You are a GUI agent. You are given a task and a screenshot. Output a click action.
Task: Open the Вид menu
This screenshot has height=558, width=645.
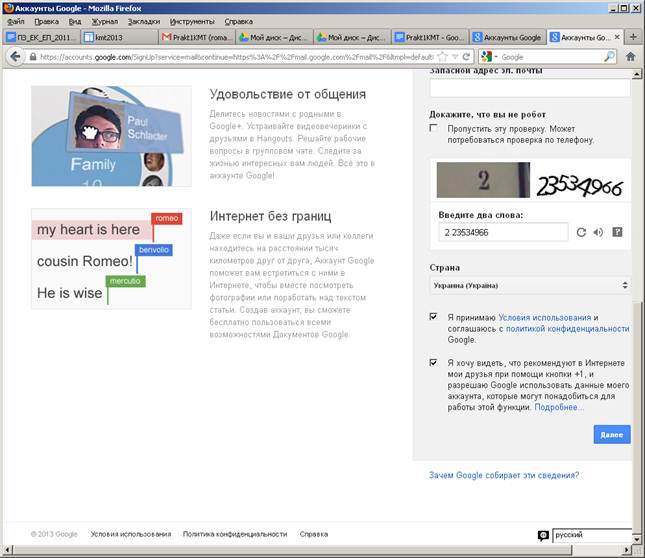[75, 21]
